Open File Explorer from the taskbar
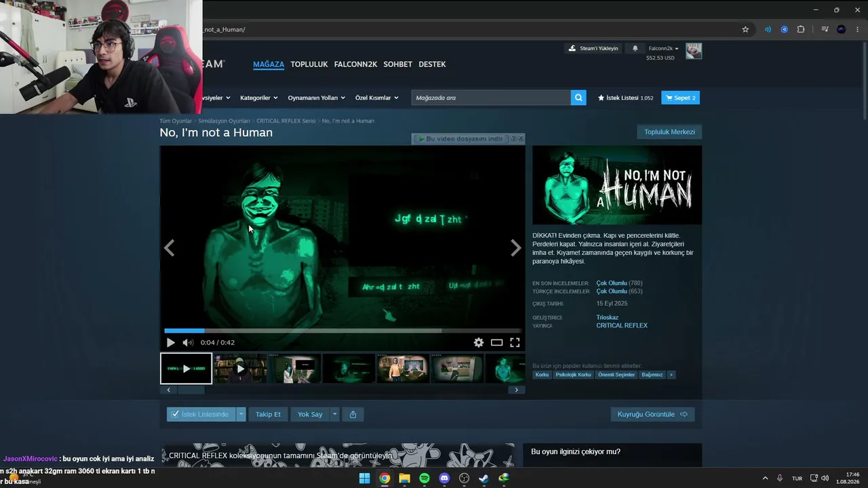The width and height of the screenshot is (868, 488). 404,479
